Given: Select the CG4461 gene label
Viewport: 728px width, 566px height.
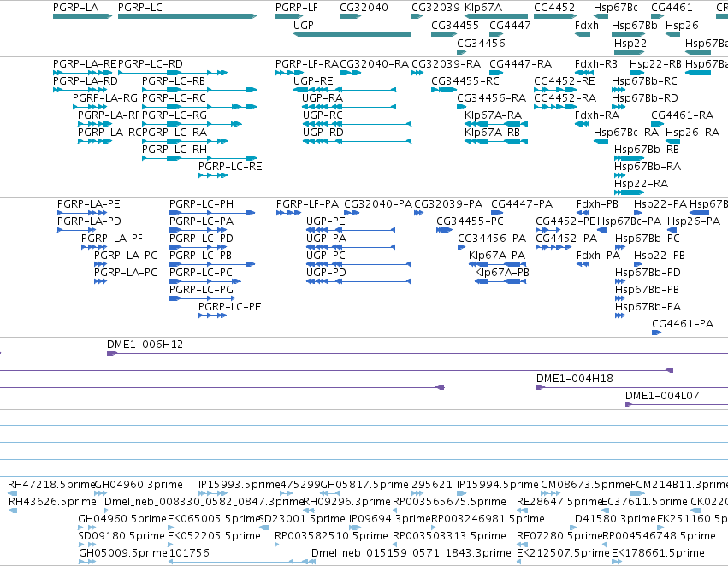Looking at the screenshot, I should click(x=672, y=8).
